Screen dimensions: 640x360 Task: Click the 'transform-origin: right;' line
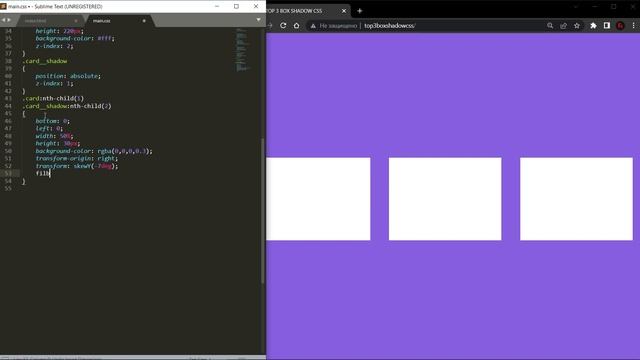point(77,158)
